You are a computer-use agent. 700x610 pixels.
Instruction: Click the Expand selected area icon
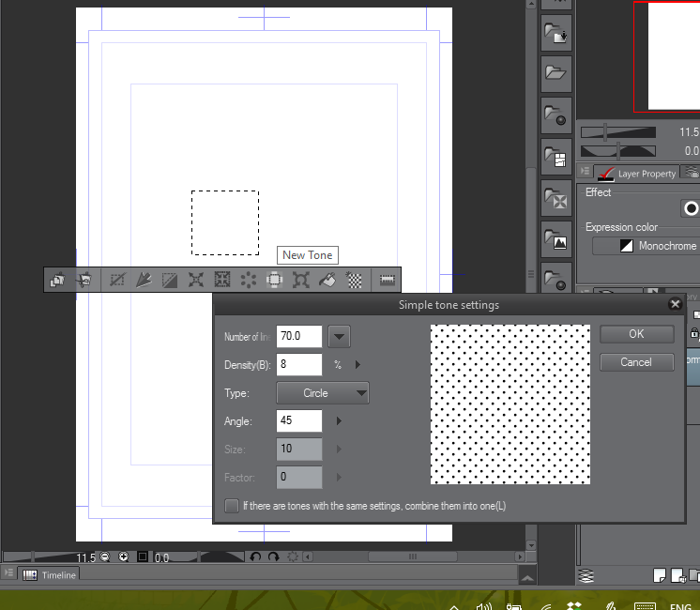tap(196, 279)
